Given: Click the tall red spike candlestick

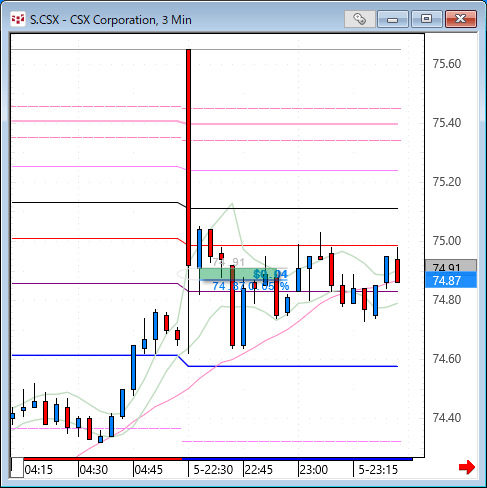Looking at the screenshot, I should (189, 157).
